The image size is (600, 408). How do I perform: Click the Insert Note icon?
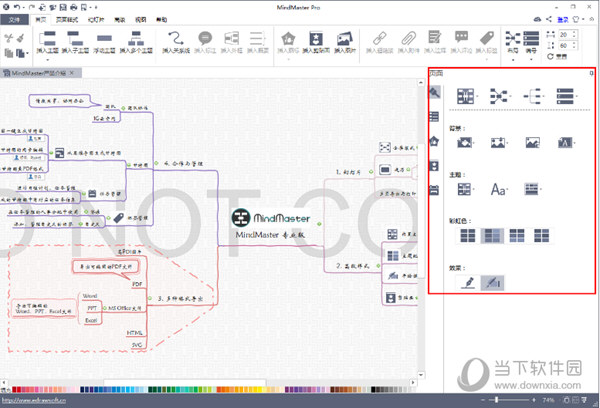coord(434,38)
